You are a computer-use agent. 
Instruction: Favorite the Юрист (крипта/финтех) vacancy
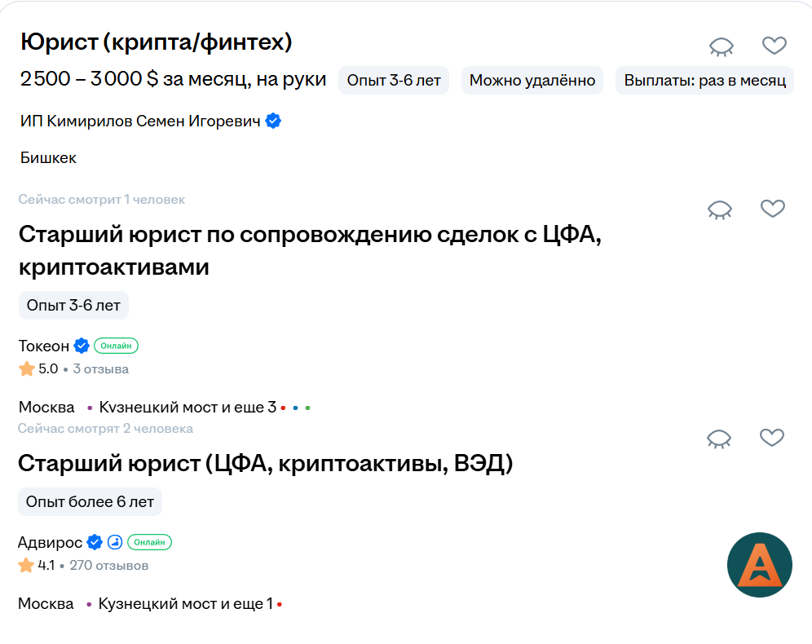(x=774, y=46)
